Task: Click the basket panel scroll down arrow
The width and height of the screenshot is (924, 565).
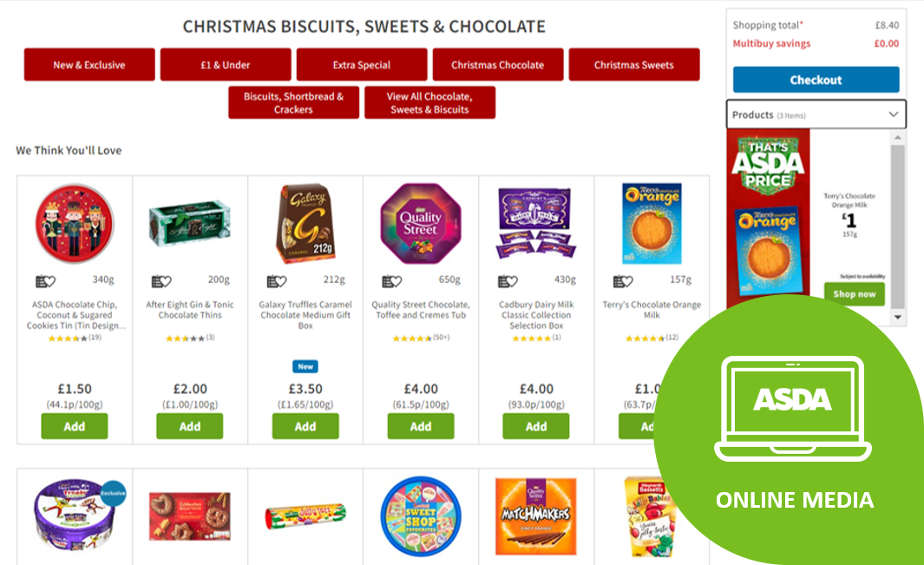Action: pyautogui.click(x=897, y=318)
